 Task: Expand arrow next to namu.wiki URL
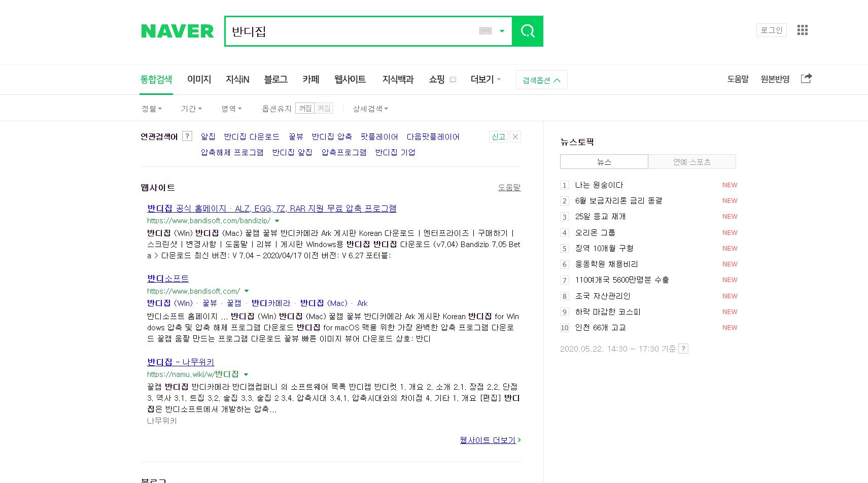pos(246,374)
